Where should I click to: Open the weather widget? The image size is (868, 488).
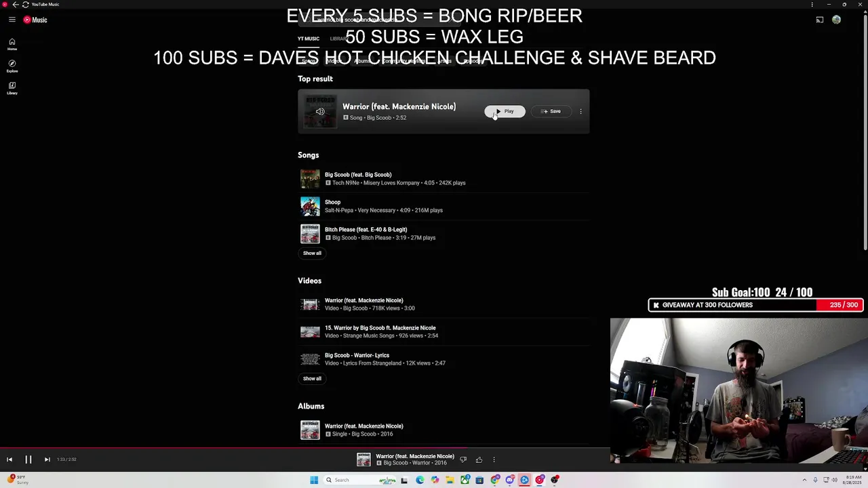point(17,480)
